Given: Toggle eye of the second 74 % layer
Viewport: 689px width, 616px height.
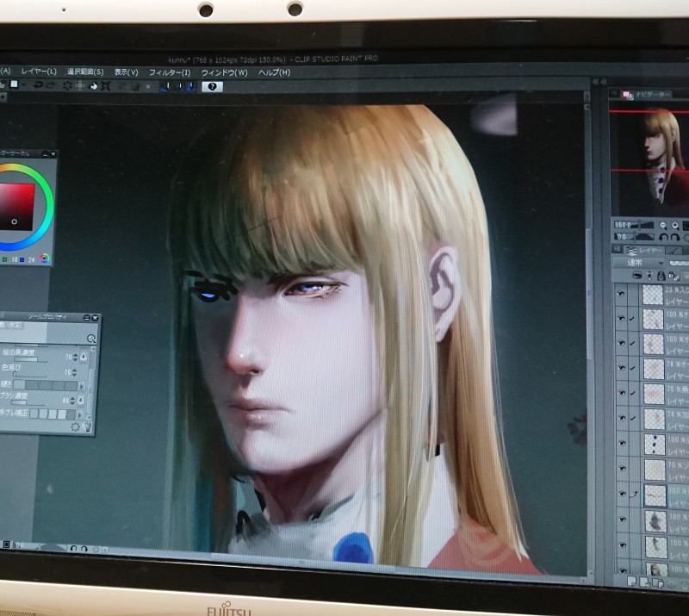Looking at the screenshot, I should (621, 418).
